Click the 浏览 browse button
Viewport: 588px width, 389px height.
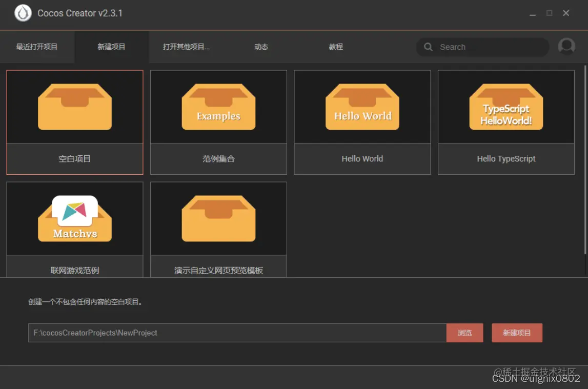pos(464,333)
